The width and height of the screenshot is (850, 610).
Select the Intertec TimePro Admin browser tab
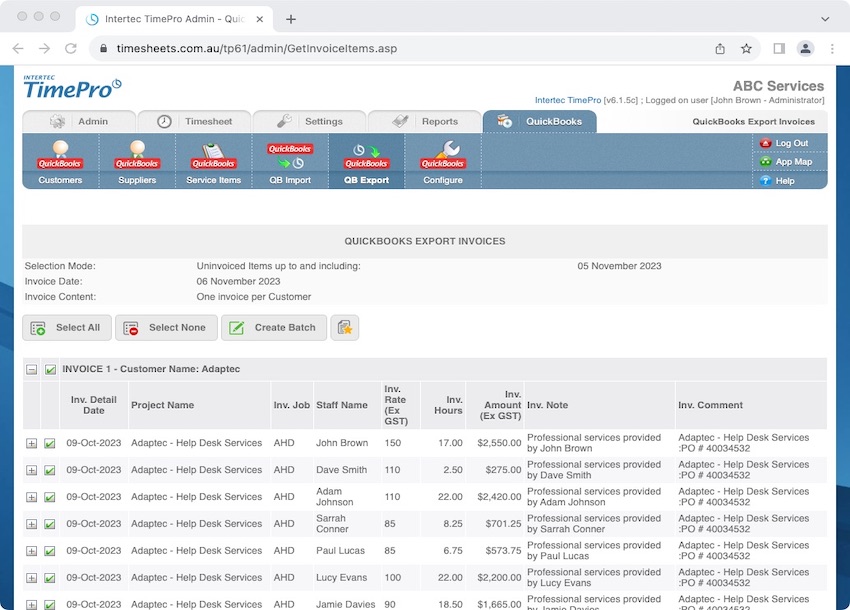(x=173, y=19)
